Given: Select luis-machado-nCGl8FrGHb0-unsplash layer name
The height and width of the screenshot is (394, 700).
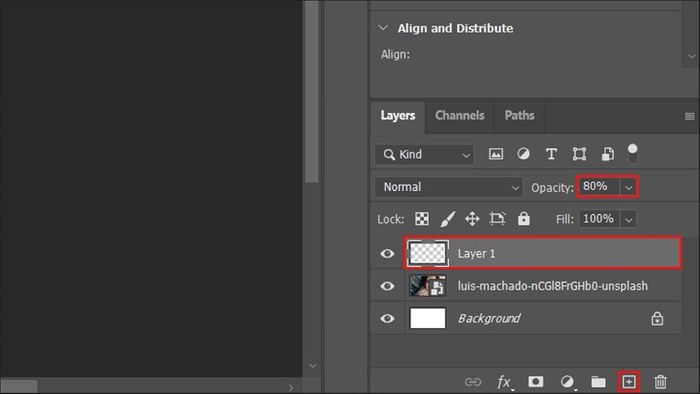Looking at the screenshot, I should [x=553, y=286].
